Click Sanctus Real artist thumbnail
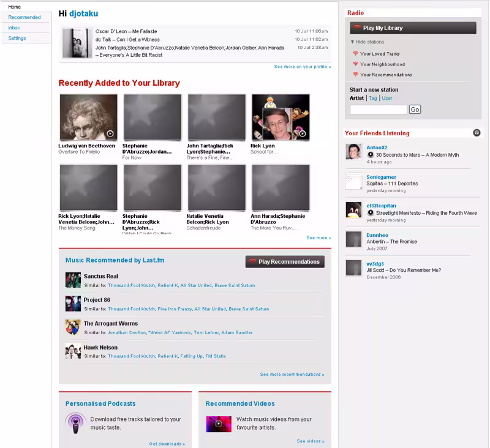490x448 pixels. pos(73,280)
